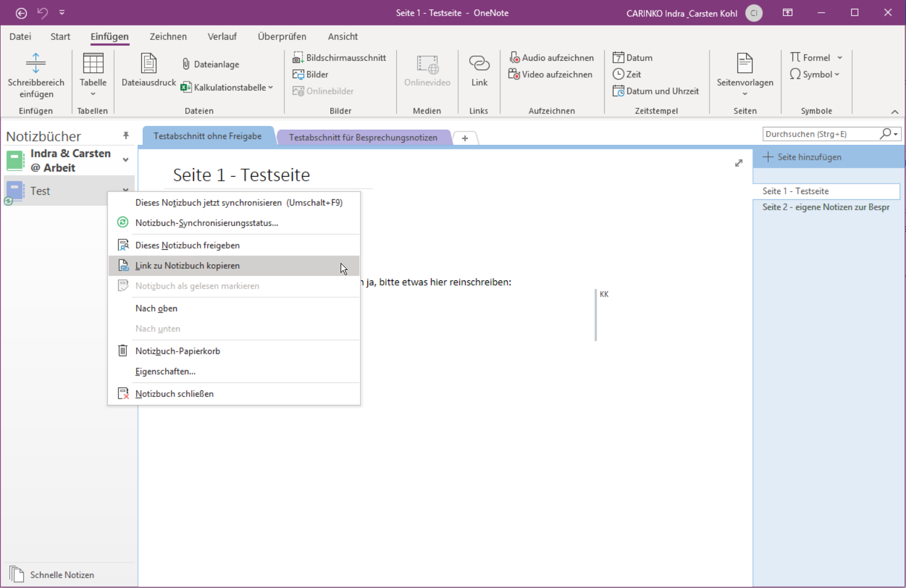
Task: Choose Nach oben in context menu
Action: pyautogui.click(x=234, y=309)
